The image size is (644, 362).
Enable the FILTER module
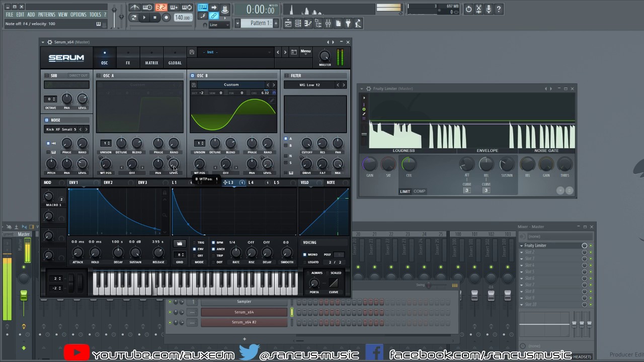286,75
